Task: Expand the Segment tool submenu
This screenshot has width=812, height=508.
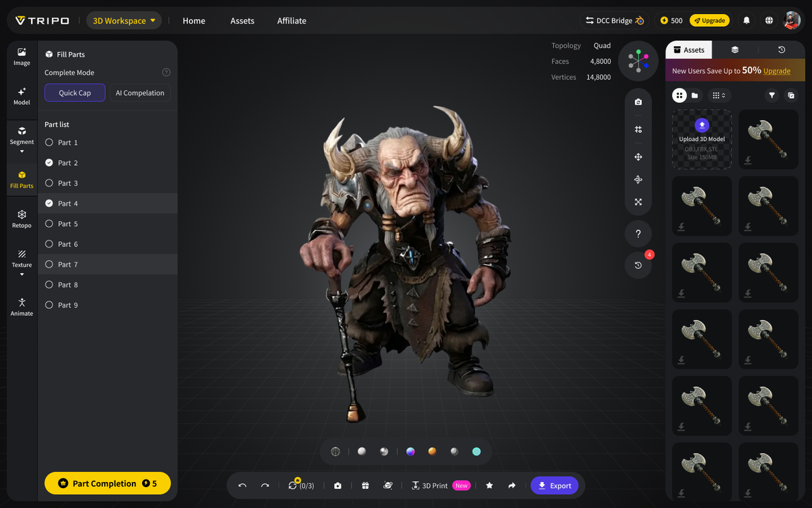Action: [x=22, y=151]
